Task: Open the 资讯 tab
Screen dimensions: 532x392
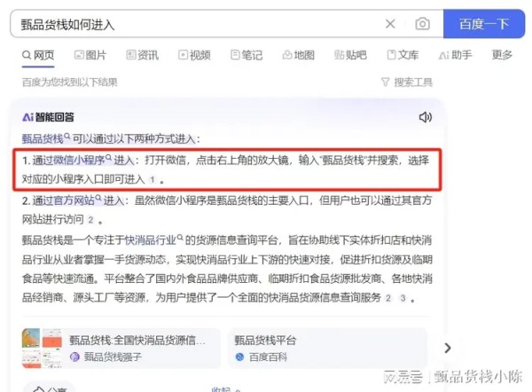Action: pyautogui.click(x=143, y=55)
